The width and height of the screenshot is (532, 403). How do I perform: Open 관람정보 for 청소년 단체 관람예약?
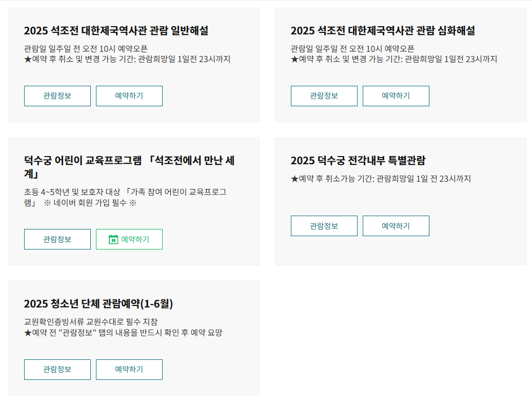pos(57,369)
